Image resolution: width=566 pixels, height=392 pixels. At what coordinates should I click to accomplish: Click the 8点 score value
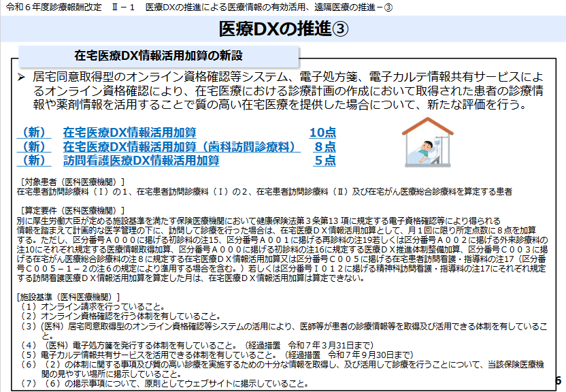click(x=324, y=146)
